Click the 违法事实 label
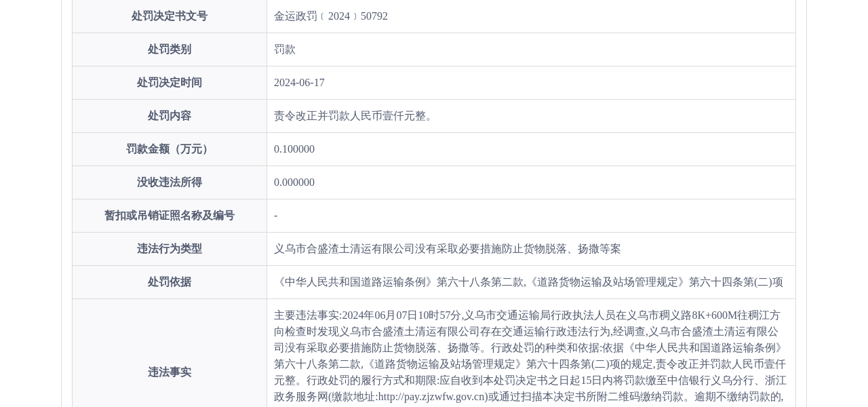This screenshot has width=868, height=407. point(170,372)
